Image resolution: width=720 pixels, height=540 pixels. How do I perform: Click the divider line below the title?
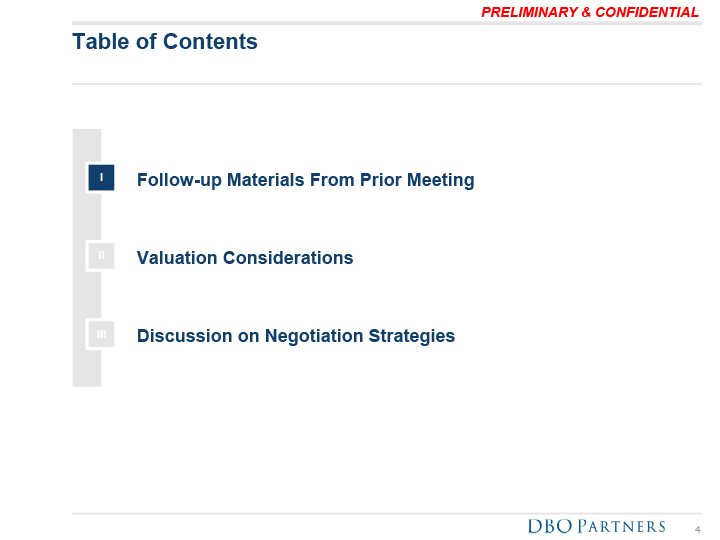[x=387, y=84]
